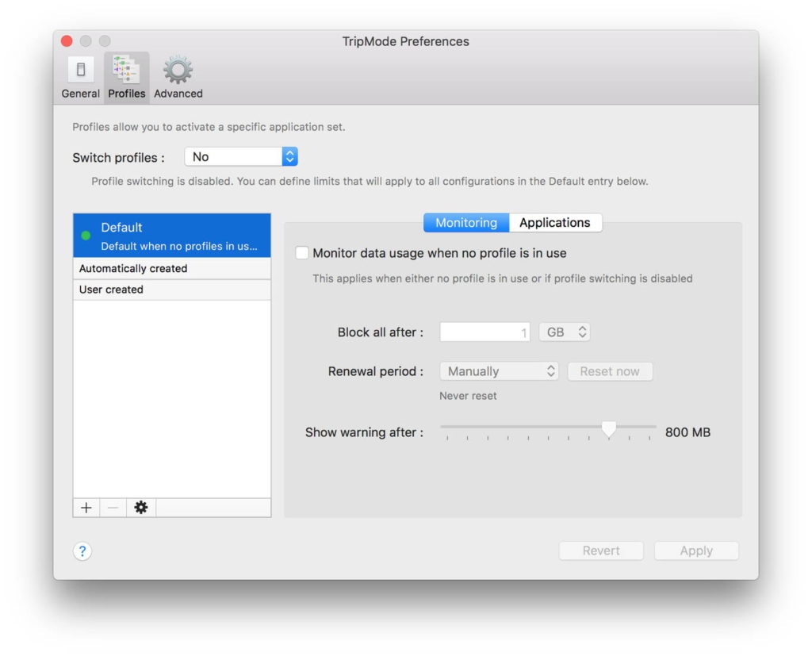Screen dimensions: 812x656
Task: Click the Revert button
Action: 601,551
